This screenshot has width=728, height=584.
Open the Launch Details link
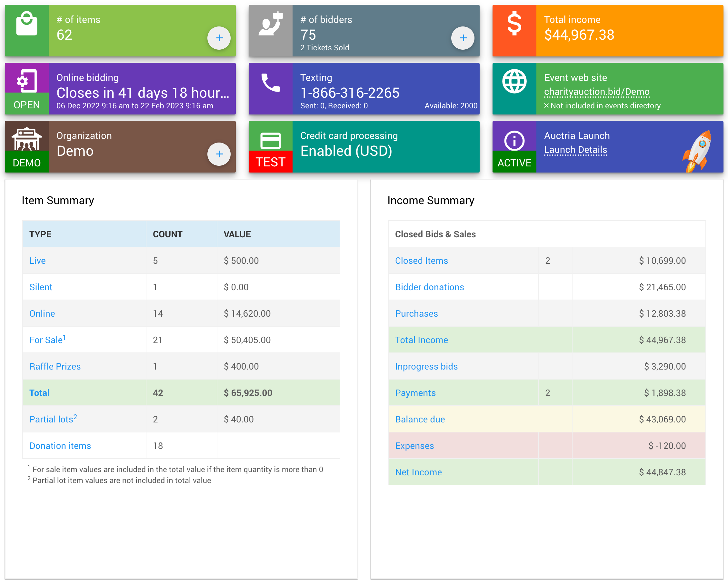[575, 150]
